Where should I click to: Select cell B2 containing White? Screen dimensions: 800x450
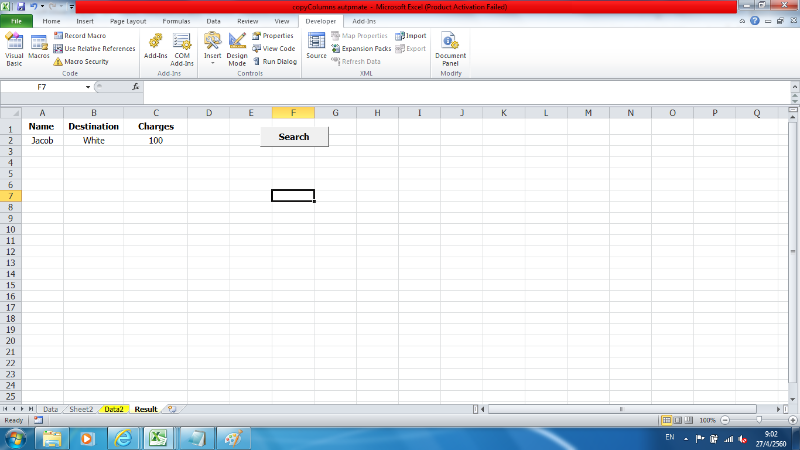pyautogui.click(x=93, y=141)
